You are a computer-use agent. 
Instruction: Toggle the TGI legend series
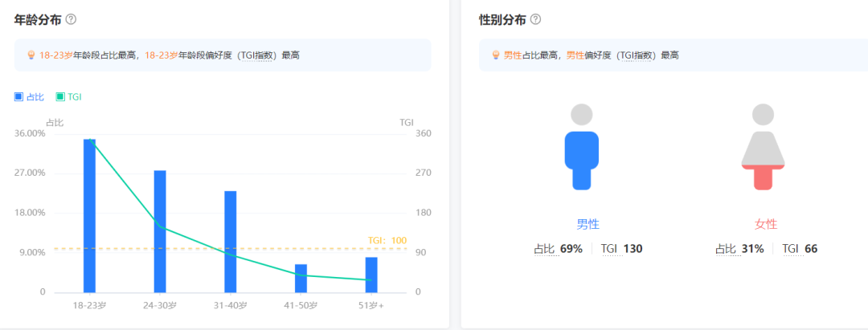[x=68, y=97]
